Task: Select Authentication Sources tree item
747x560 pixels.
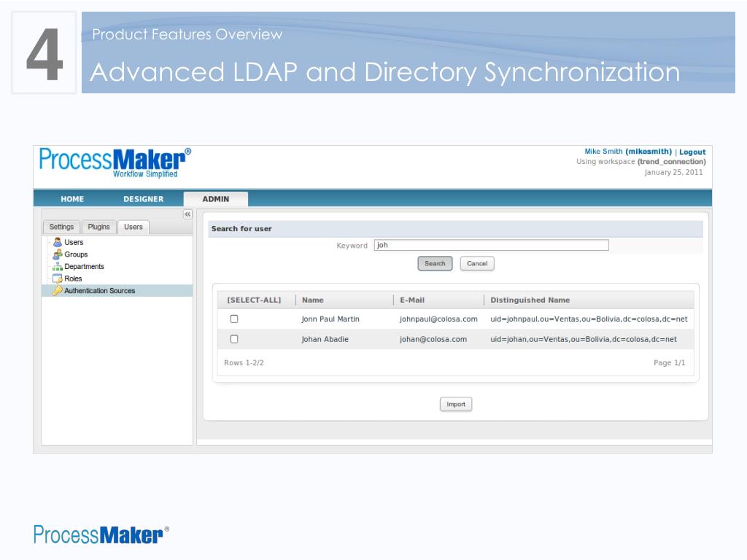Action: [x=99, y=290]
